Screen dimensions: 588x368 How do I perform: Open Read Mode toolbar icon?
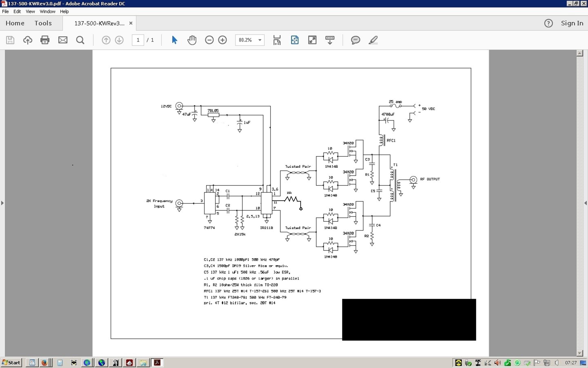coord(330,40)
